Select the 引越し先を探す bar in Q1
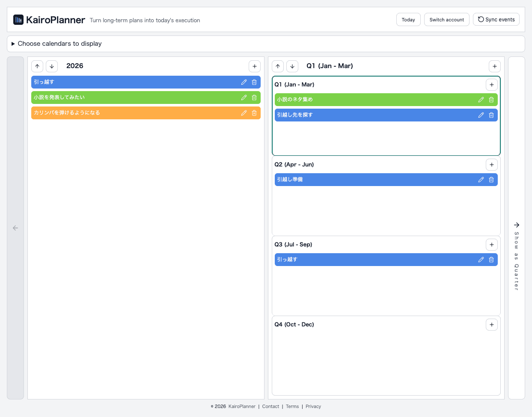The width and height of the screenshot is (532, 417). pyautogui.click(x=386, y=115)
